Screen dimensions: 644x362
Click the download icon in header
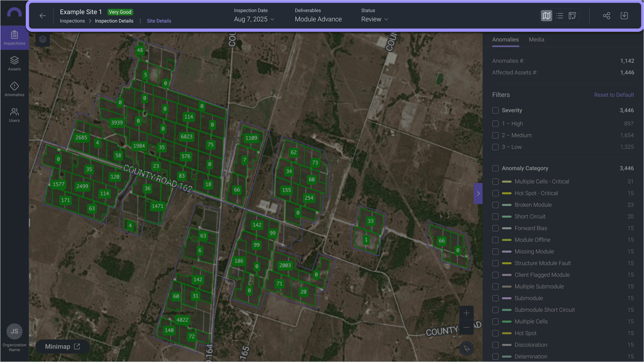click(x=624, y=16)
